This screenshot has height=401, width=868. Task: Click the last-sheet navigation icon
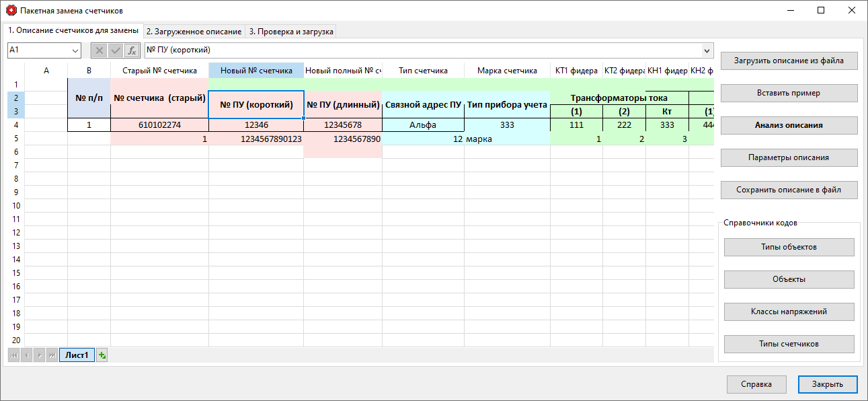(x=52, y=355)
